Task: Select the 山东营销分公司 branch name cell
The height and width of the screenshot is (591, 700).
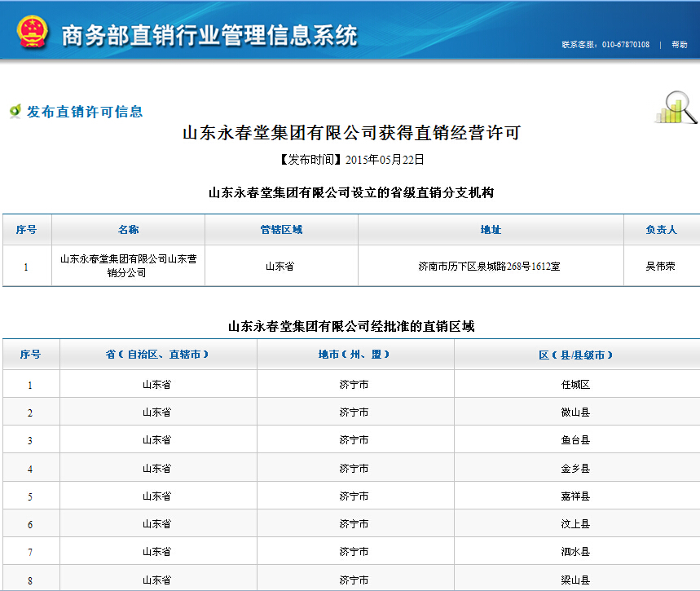Action: [x=128, y=266]
